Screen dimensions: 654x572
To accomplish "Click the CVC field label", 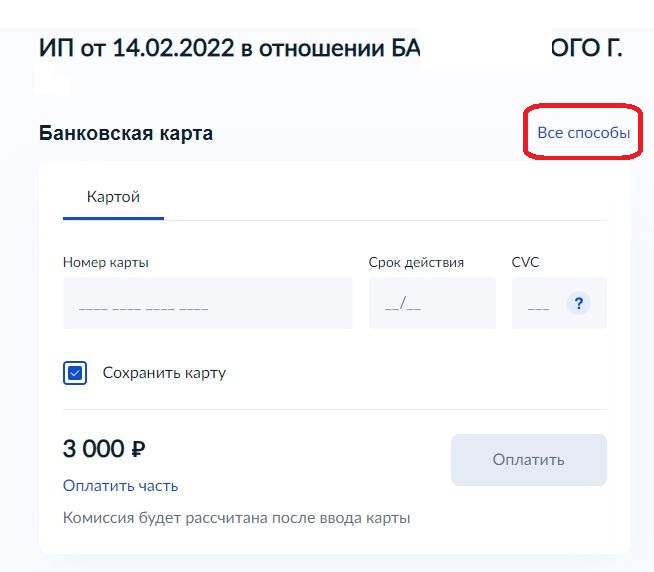I will tap(526, 262).
